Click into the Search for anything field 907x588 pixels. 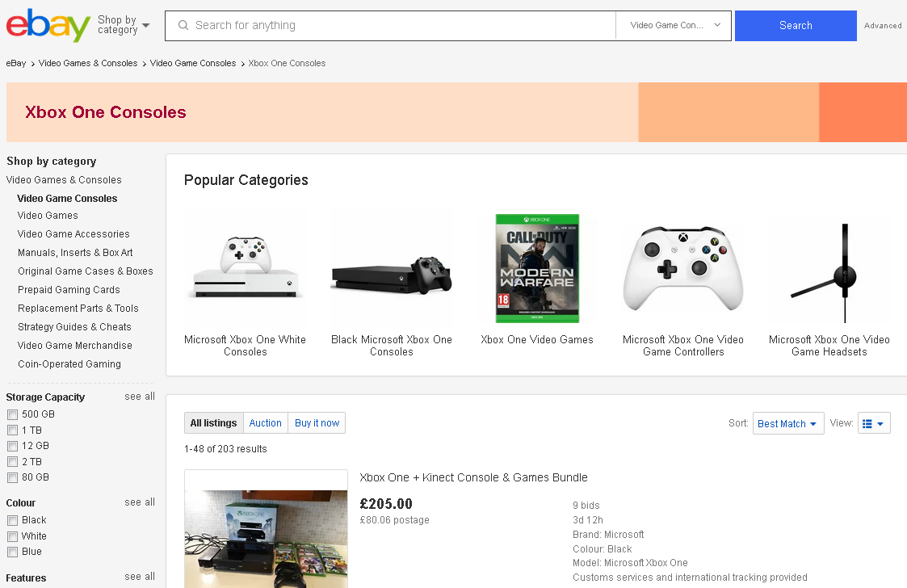click(400, 26)
